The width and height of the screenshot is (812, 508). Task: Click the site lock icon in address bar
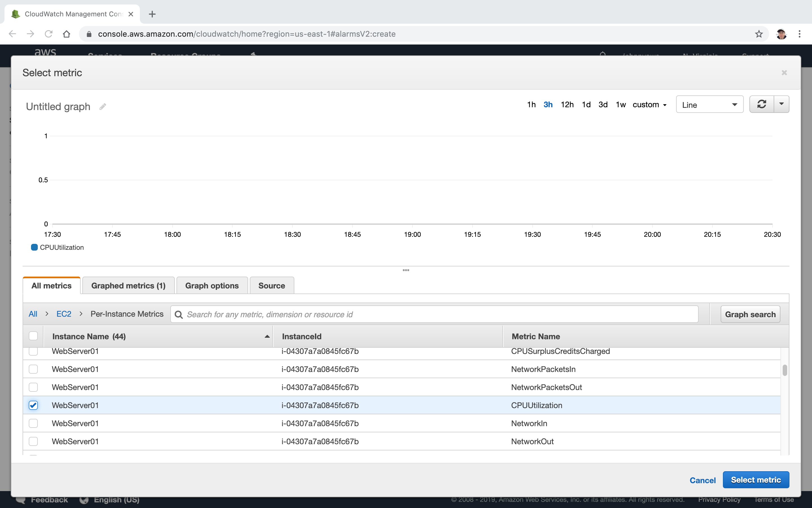89,34
